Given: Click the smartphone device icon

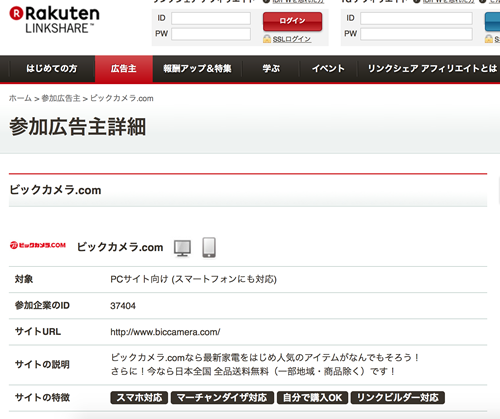Looking at the screenshot, I should [x=209, y=247].
